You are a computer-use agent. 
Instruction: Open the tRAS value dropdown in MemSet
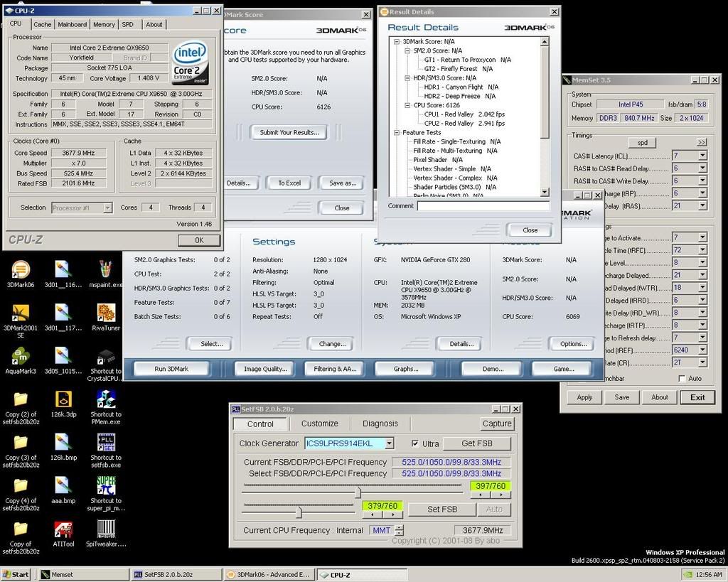tap(702, 205)
